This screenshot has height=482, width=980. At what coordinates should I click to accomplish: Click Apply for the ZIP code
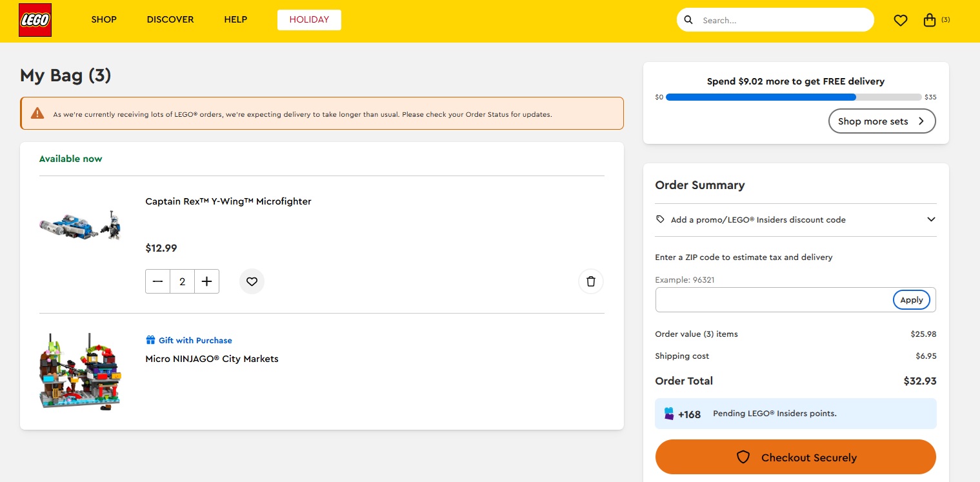(911, 300)
